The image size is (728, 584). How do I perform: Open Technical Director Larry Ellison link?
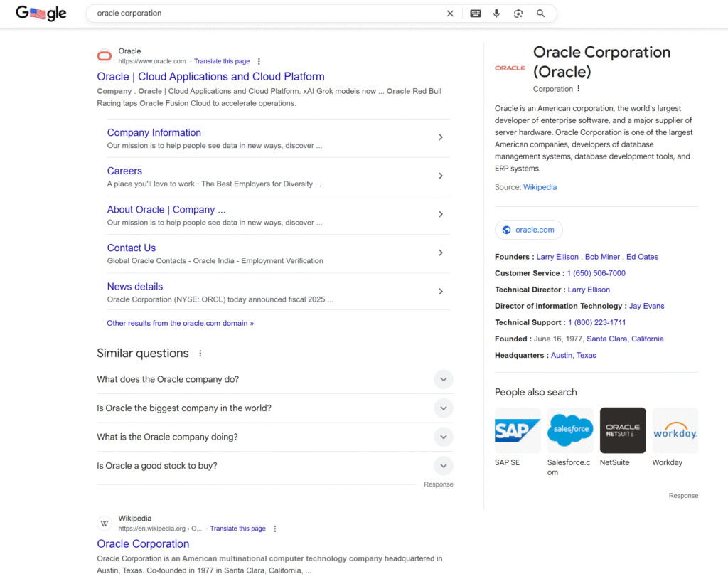pos(589,290)
